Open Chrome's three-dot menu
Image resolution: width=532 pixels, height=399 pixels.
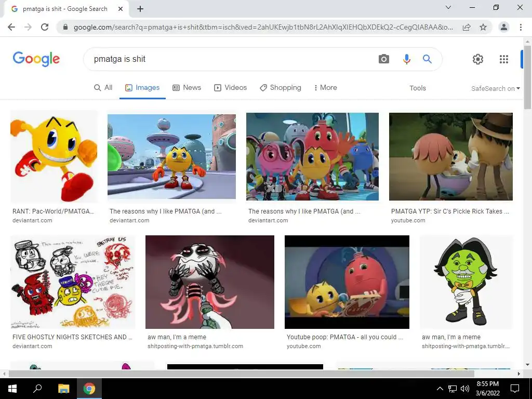(521, 27)
